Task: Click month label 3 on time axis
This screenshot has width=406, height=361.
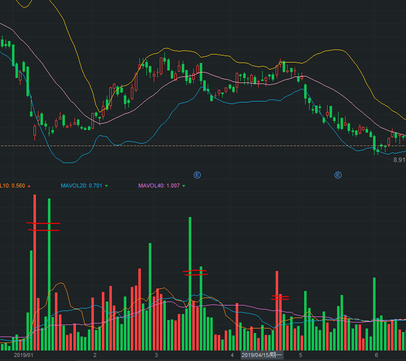Action: 156,355
